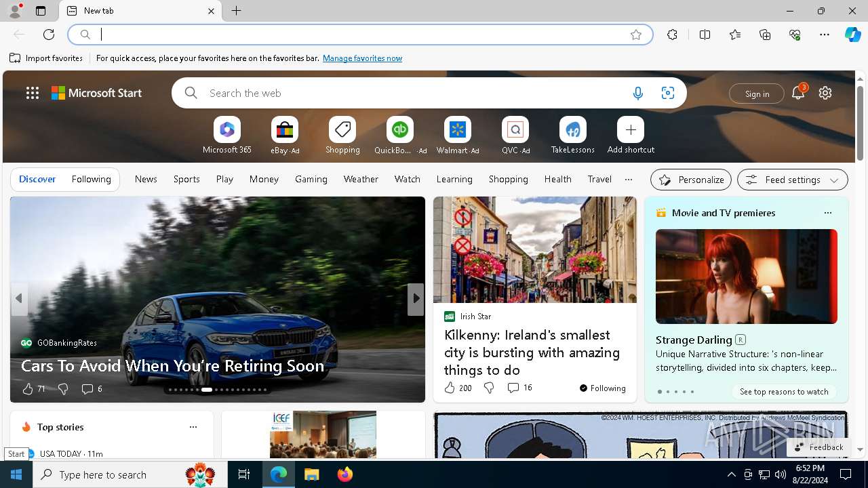
Task: Open the notifications bell
Action: click(x=798, y=93)
